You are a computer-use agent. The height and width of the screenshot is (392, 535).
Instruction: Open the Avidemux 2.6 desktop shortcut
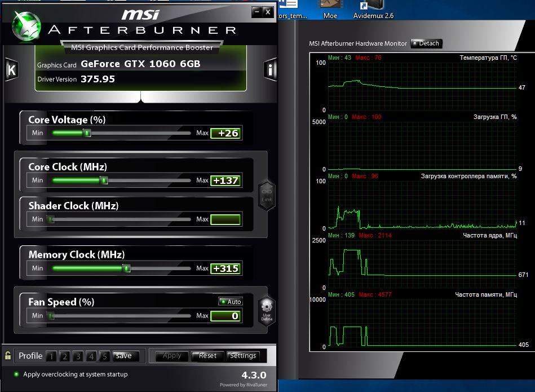point(373,10)
